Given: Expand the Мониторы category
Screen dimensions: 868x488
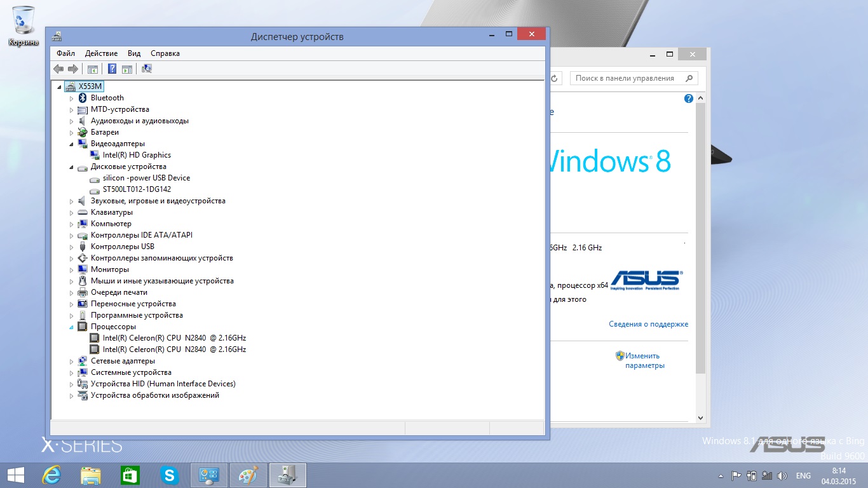Looking at the screenshot, I should [72, 269].
